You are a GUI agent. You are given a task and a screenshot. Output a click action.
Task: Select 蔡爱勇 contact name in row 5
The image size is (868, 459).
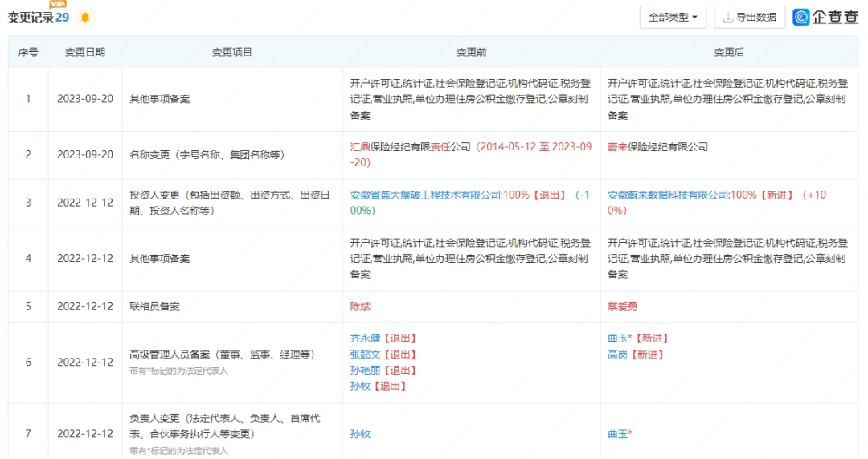[x=622, y=307]
